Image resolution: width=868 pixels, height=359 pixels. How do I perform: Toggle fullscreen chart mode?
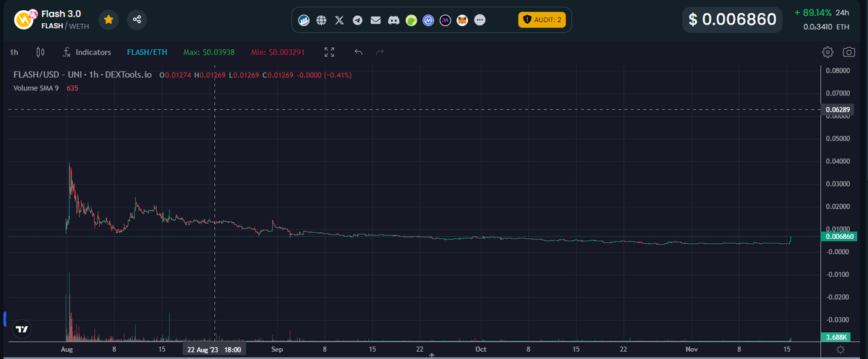pyautogui.click(x=330, y=52)
